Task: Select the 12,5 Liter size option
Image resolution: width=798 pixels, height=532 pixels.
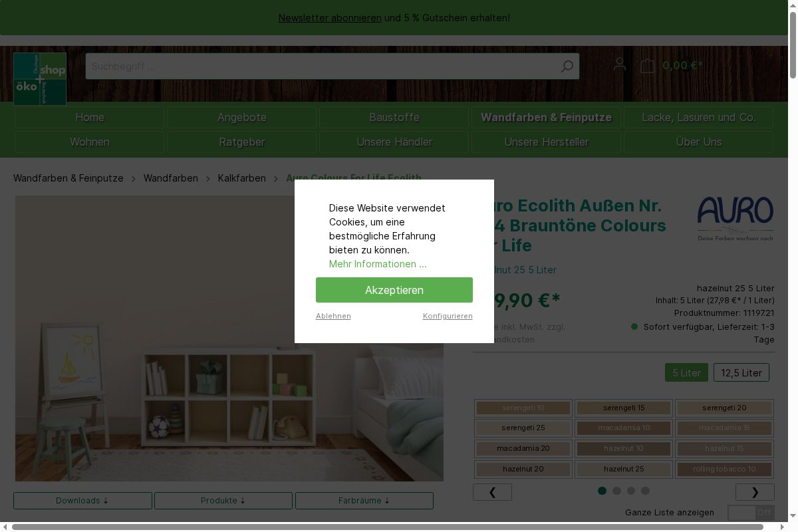Action: point(741,372)
